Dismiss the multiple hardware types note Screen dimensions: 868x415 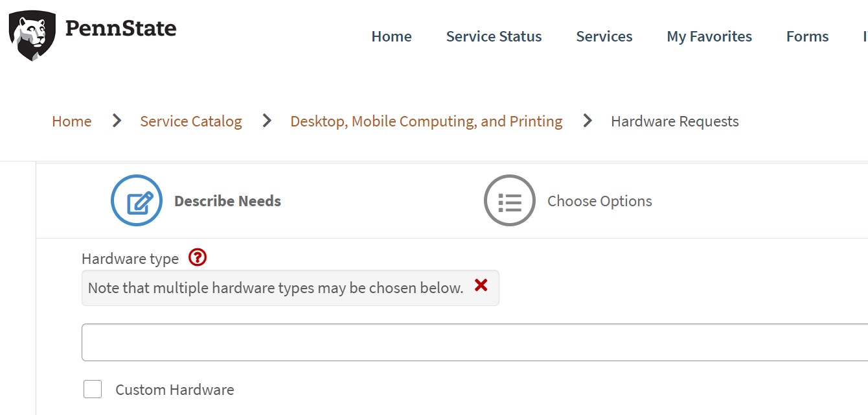481,285
